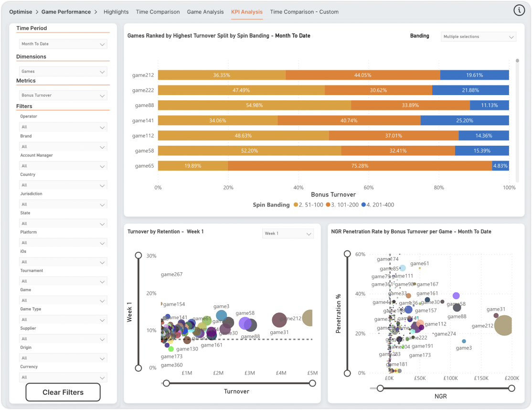This screenshot has width=532, height=410.
Task: Open the Currency filter dropdown
Action: coord(63,378)
